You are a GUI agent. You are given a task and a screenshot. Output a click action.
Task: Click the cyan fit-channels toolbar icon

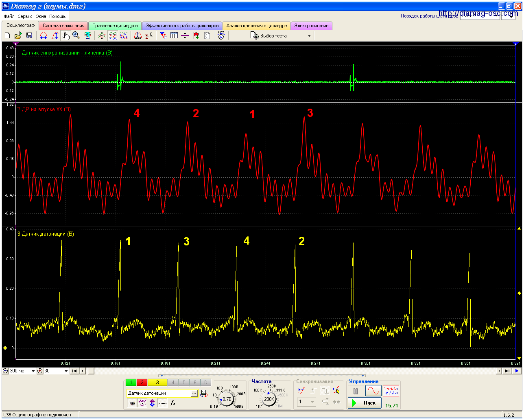[87, 36]
